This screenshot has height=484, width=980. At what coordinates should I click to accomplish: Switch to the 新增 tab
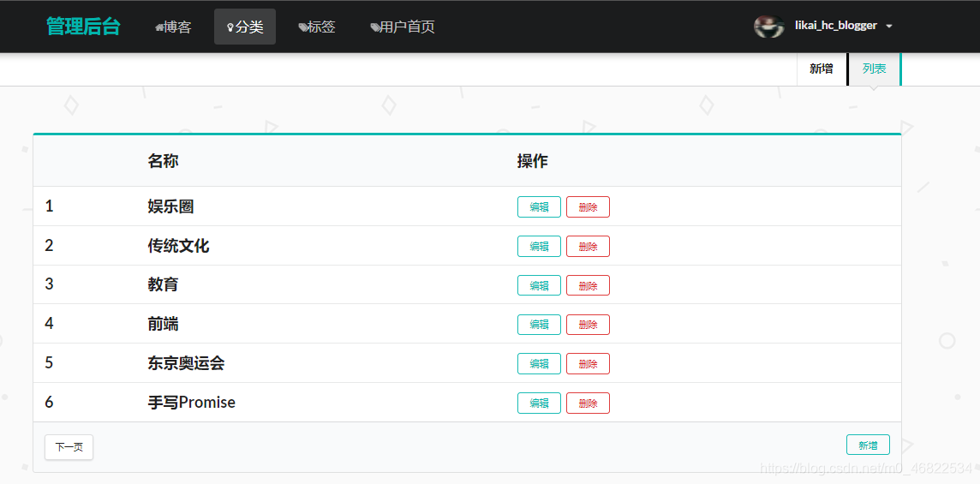[x=822, y=69]
